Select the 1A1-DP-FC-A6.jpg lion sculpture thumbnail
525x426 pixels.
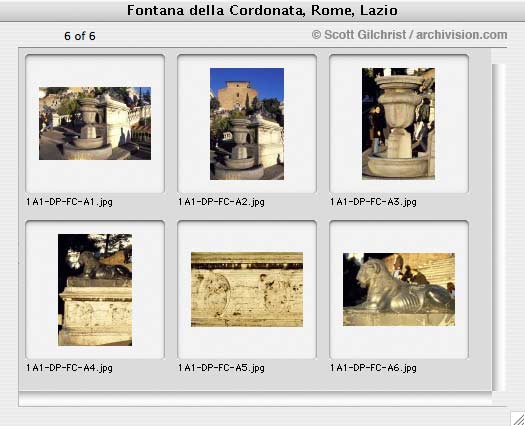(399, 289)
